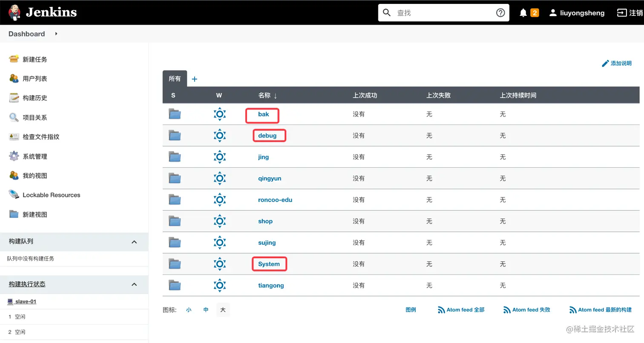Viewport: 644px width, 343px height.
Task: Click the 图例 legend link
Action: 411,310
